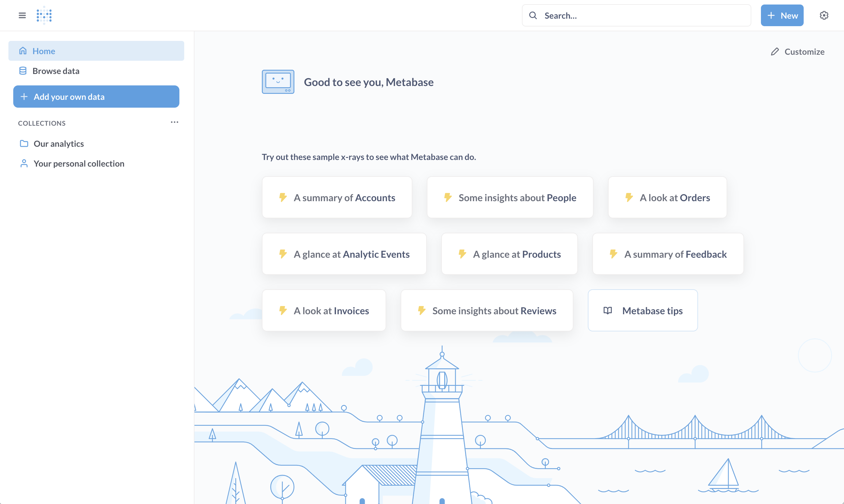Screen dimensions: 844x504
Task: Select Browse data menu item
Action: pos(56,70)
